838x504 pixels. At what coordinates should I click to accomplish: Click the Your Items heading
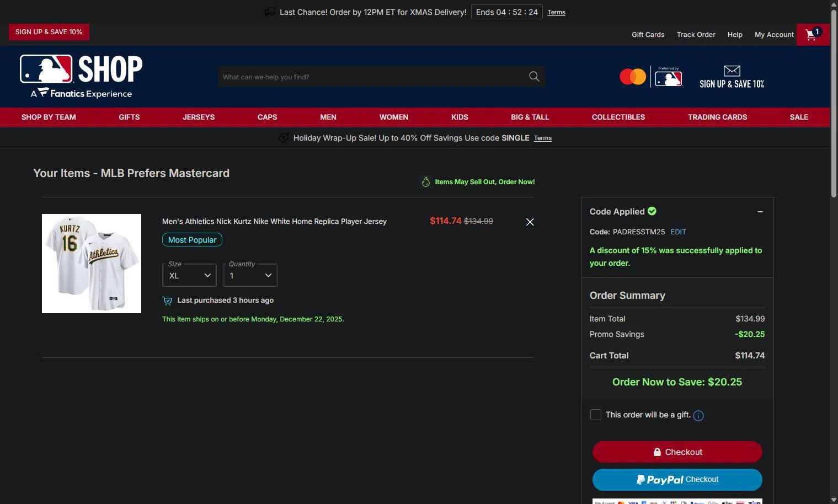(131, 173)
